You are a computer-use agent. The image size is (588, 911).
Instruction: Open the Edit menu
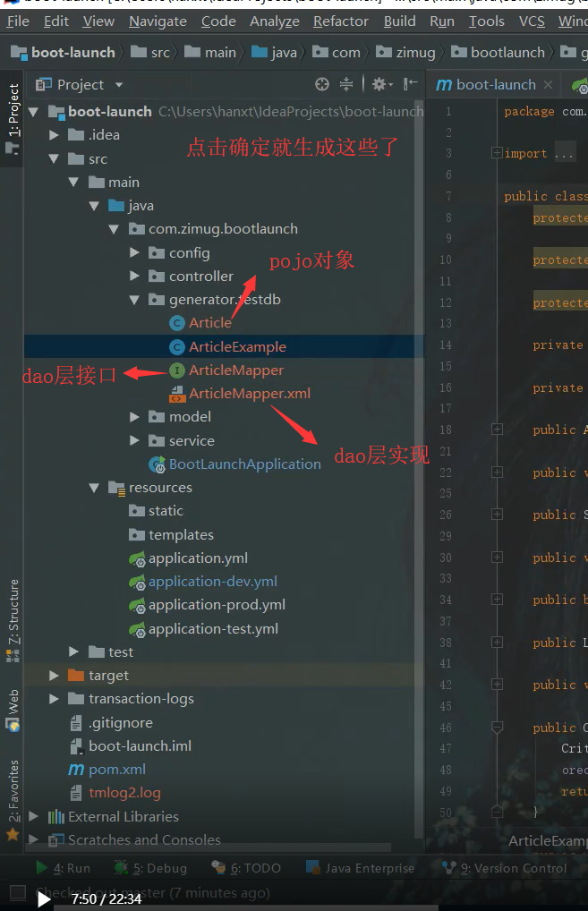(x=55, y=21)
